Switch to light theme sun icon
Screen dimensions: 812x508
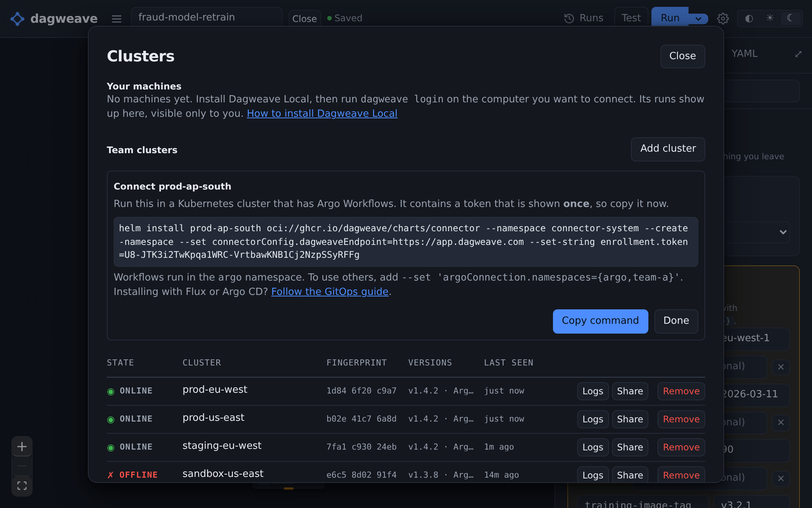pyautogui.click(x=770, y=18)
